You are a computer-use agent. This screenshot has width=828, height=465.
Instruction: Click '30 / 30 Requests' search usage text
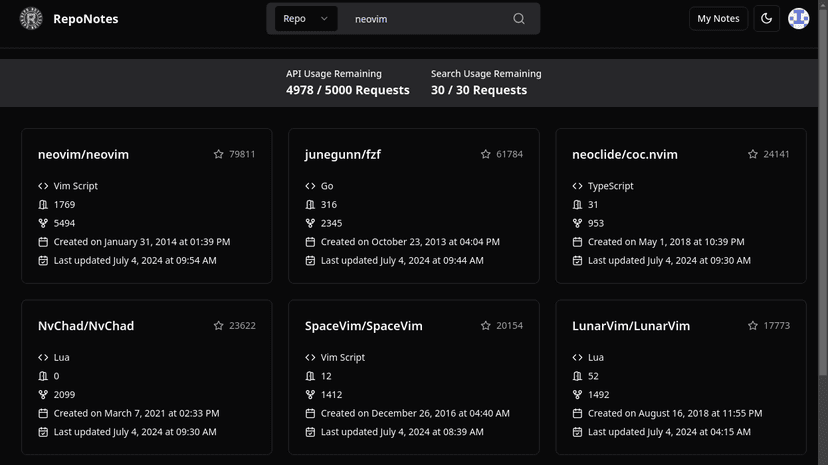[x=479, y=90]
